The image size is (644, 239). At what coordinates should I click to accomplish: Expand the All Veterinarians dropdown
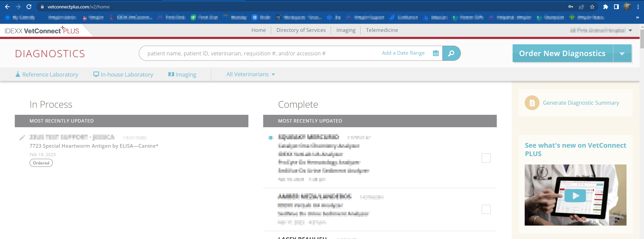point(250,75)
